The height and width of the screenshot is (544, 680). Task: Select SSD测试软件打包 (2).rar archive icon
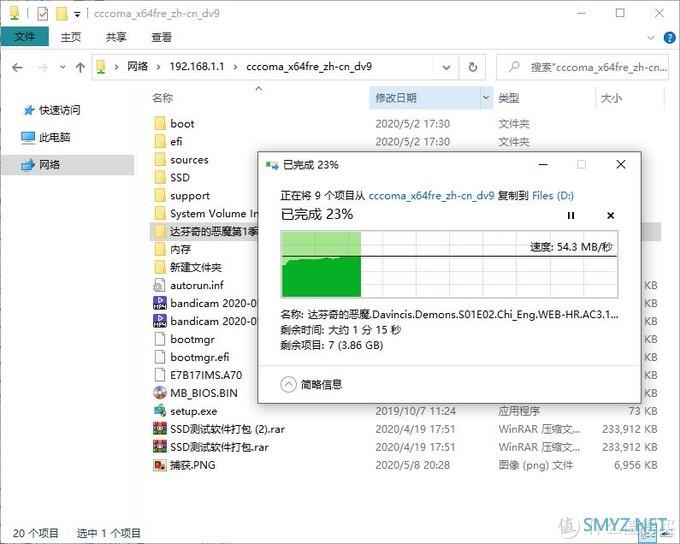point(160,429)
